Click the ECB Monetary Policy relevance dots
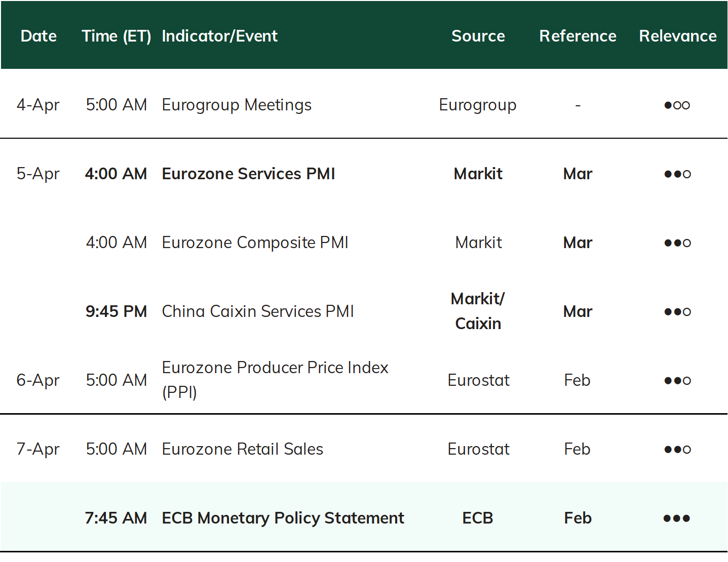The width and height of the screenshot is (728, 562). (x=677, y=518)
